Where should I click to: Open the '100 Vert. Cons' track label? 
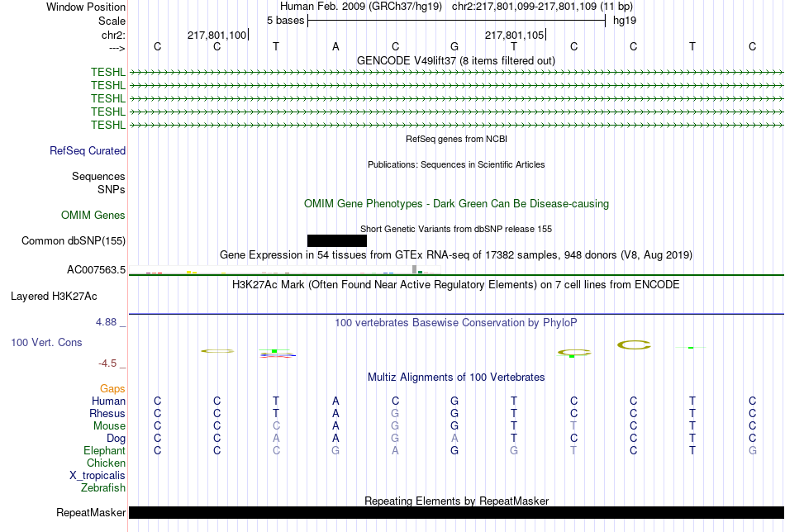coord(46,342)
